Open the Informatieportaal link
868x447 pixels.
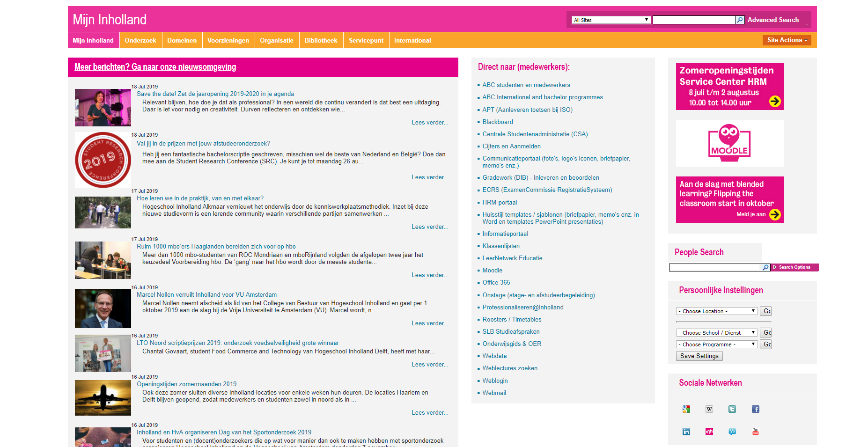tap(505, 234)
